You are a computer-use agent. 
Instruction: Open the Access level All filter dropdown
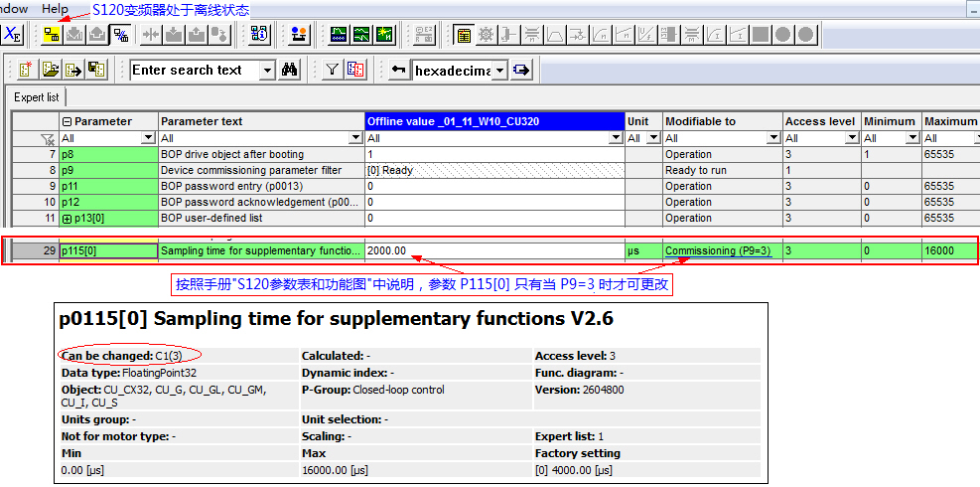853,138
